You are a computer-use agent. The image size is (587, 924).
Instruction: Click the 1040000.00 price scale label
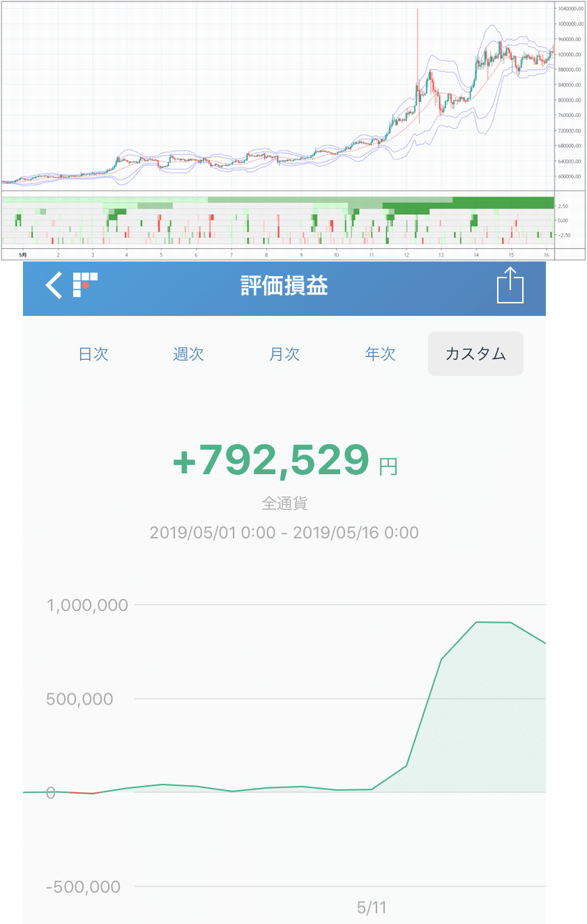coord(570,8)
